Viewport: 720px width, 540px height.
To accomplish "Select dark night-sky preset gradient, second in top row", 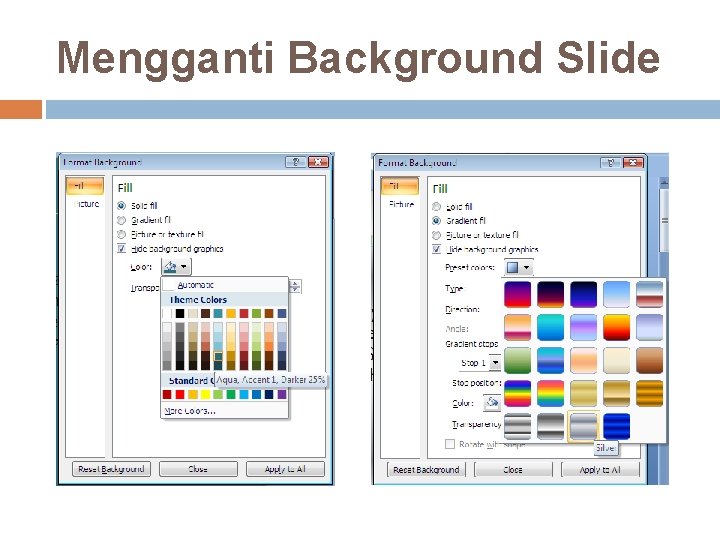I will (551, 294).
